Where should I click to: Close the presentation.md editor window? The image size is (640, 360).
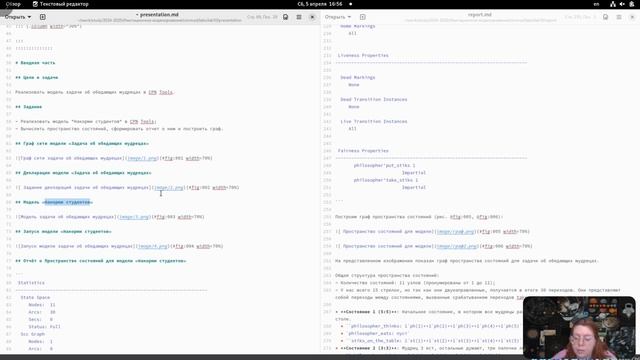click(312, 17)
